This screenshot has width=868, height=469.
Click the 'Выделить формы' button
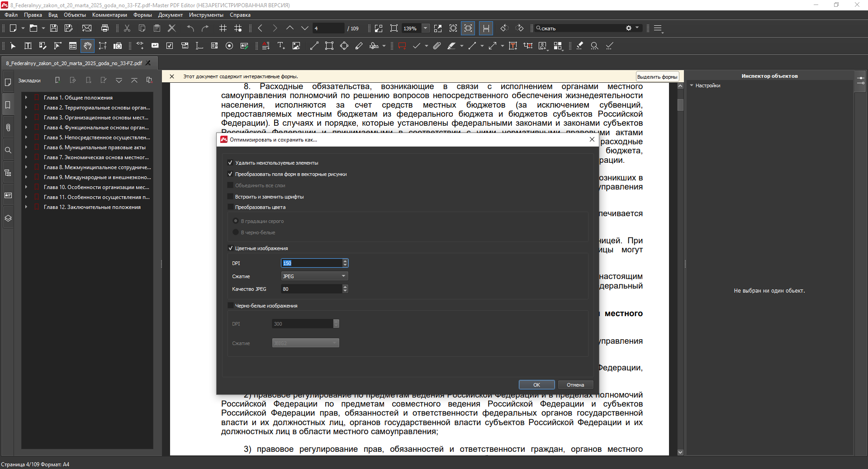(657, 76)
